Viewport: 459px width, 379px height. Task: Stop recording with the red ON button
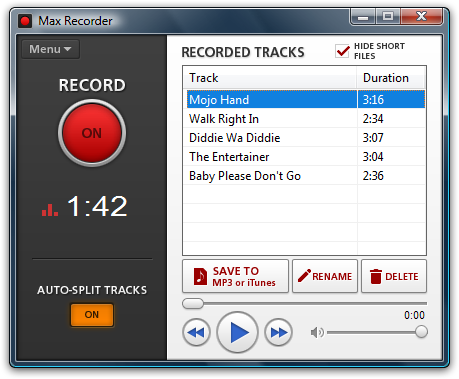point(92,133)
